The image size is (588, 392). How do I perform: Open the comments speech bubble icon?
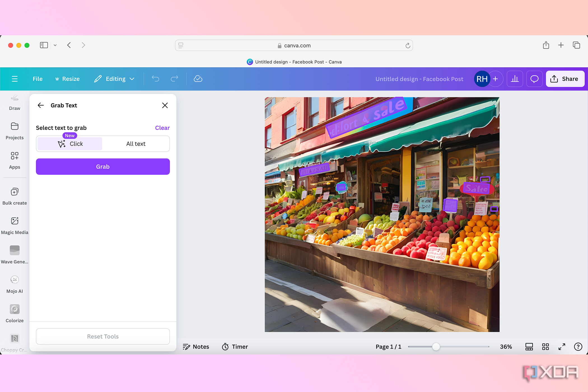[x=534, y=79]
